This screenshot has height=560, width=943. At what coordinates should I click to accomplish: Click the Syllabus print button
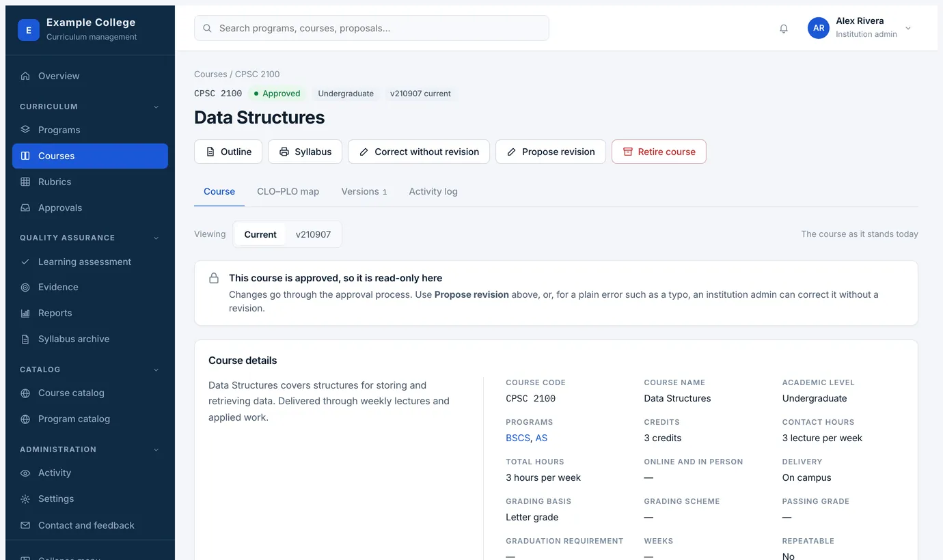coord(305,152)
